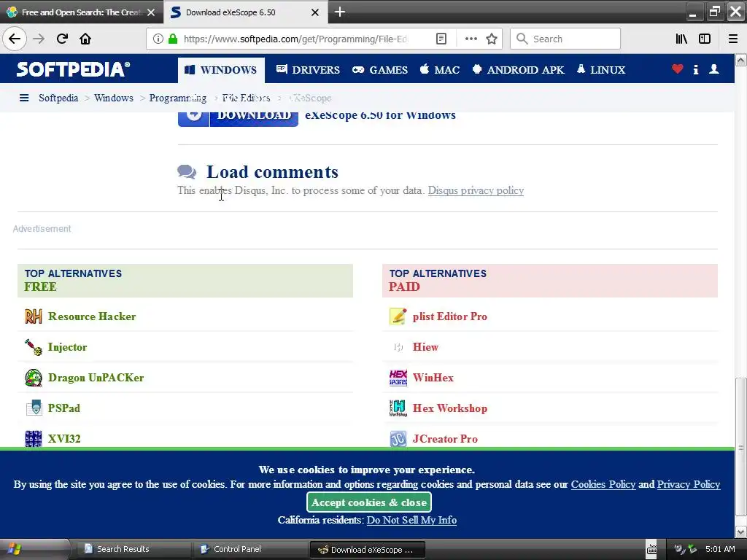Go to Softpedia breadcrumb link
The image size is (747, 560).
coord(58,98)
